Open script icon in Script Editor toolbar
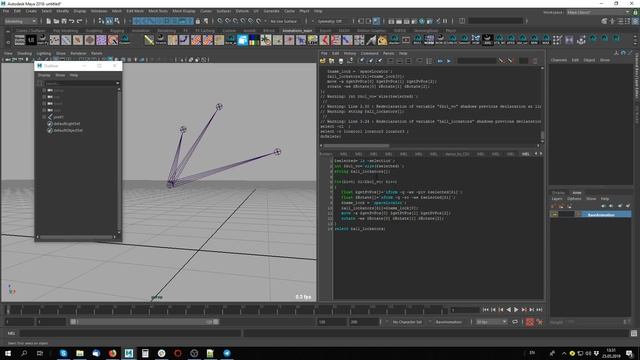The height and width of the screenshot is (360, 640). [x=323, y=61]
